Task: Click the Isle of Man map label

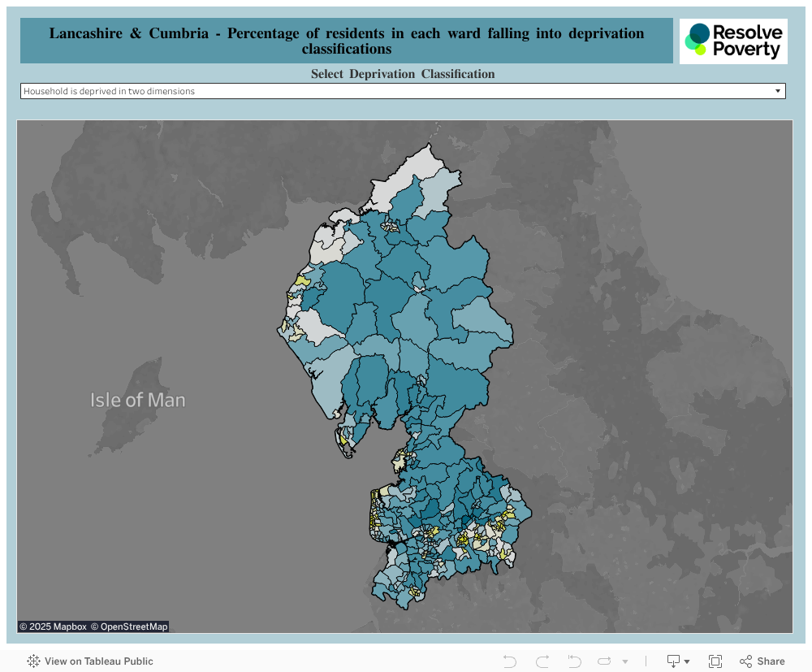Action: click(138, 400)
